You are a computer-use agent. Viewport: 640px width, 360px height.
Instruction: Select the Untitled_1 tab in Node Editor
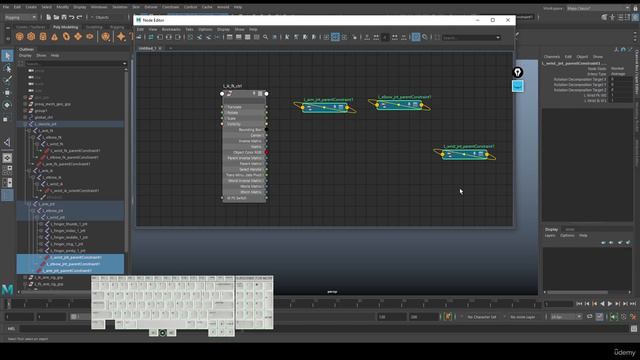click(x=147, y=48)
